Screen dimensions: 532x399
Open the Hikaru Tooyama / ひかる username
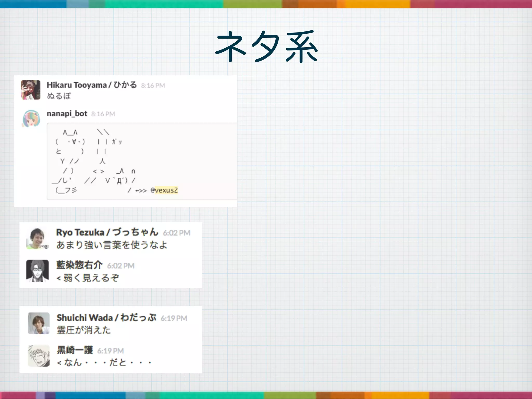pos(92,85)
